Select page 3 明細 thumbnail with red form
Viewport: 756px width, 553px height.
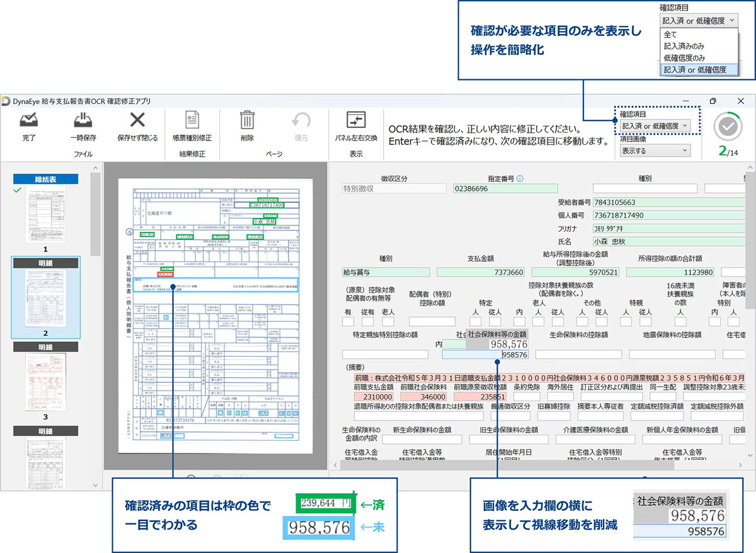[45, 382]
